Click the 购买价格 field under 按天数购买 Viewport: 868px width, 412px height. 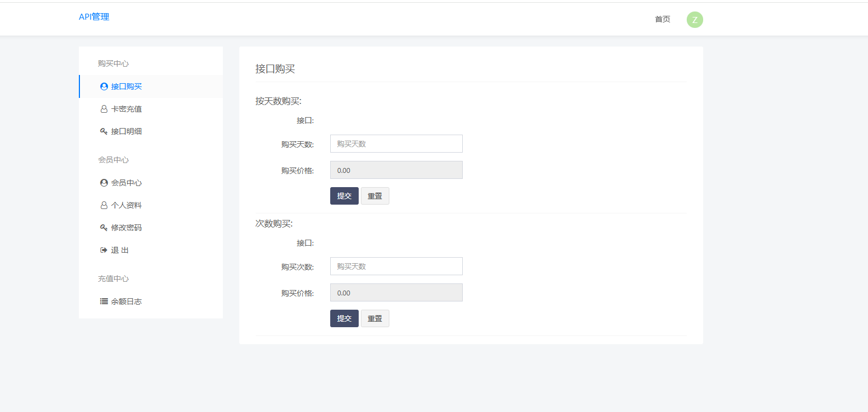(396, 170)
